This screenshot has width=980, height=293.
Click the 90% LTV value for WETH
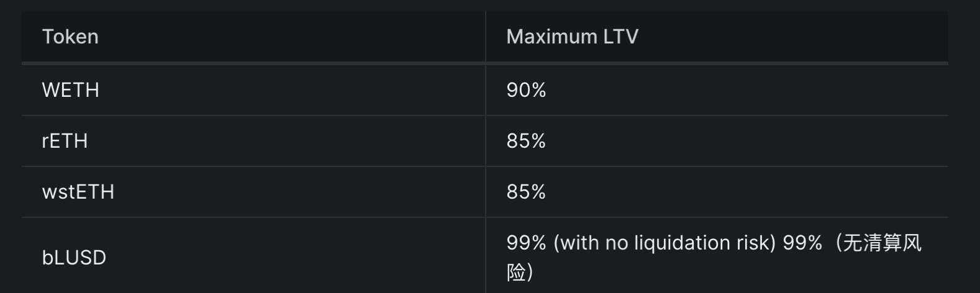pyautogui.click(x=526, y=90)
